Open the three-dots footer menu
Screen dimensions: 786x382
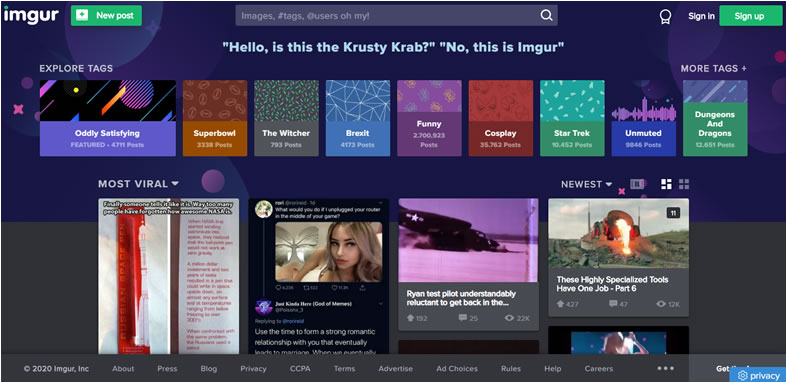pyautogui.click(x=666, y=368)
